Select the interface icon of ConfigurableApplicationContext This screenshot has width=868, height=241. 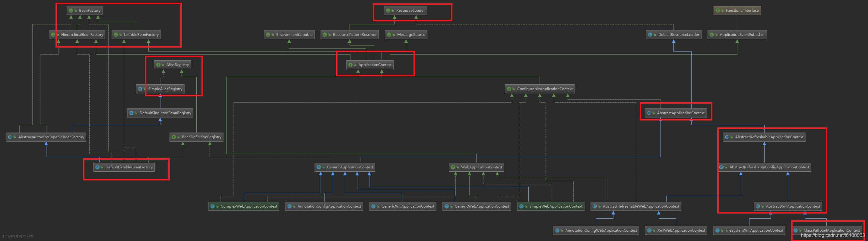click(x=509, y=89)
